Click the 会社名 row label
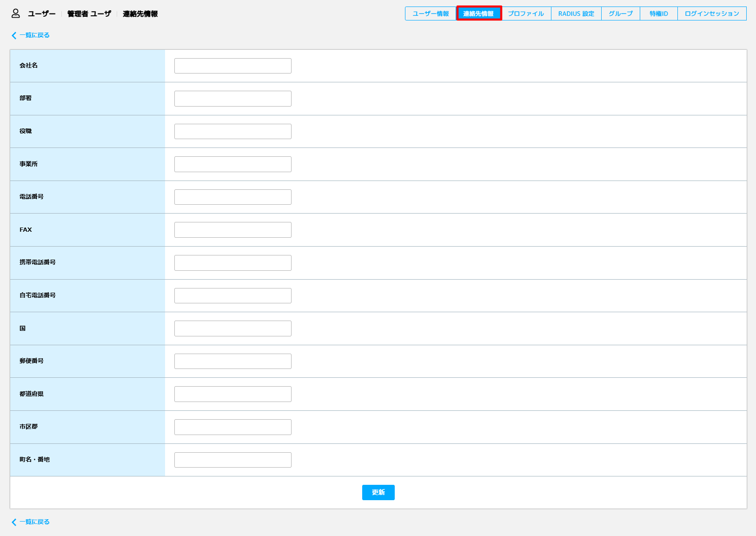This screenshot has height=536, width=756. click(28, 66)
